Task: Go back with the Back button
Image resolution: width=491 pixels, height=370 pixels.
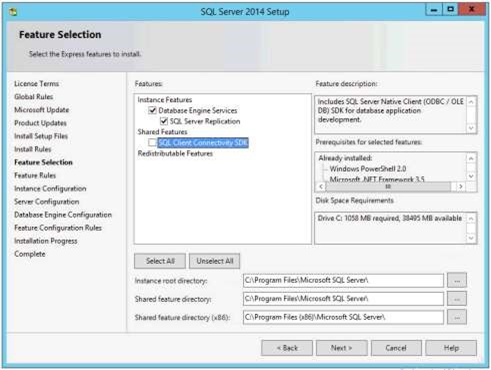Action: point(287,348)
